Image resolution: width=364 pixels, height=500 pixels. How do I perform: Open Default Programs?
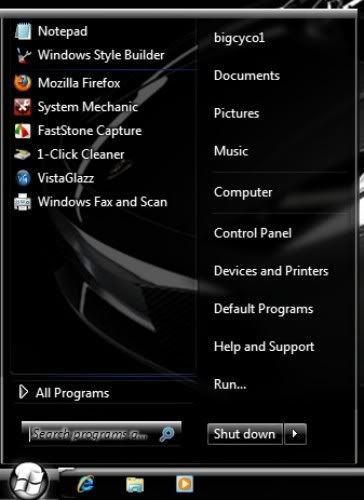(263, 309)
